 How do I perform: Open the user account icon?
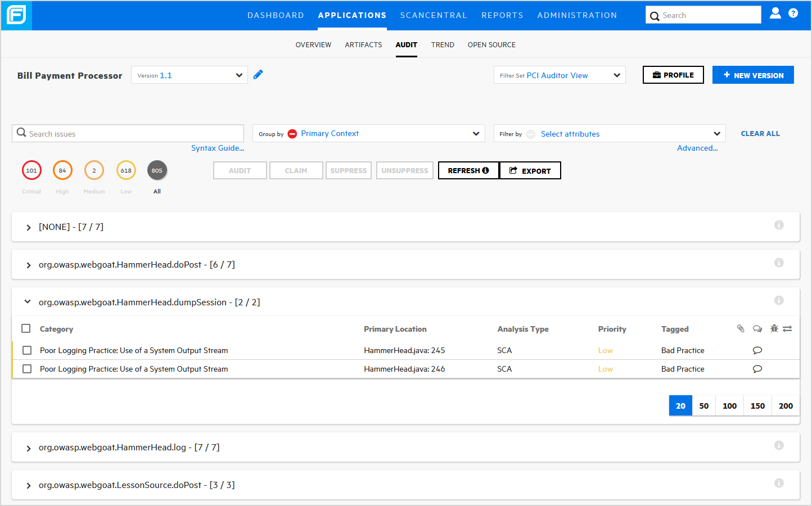pos(775,13)
